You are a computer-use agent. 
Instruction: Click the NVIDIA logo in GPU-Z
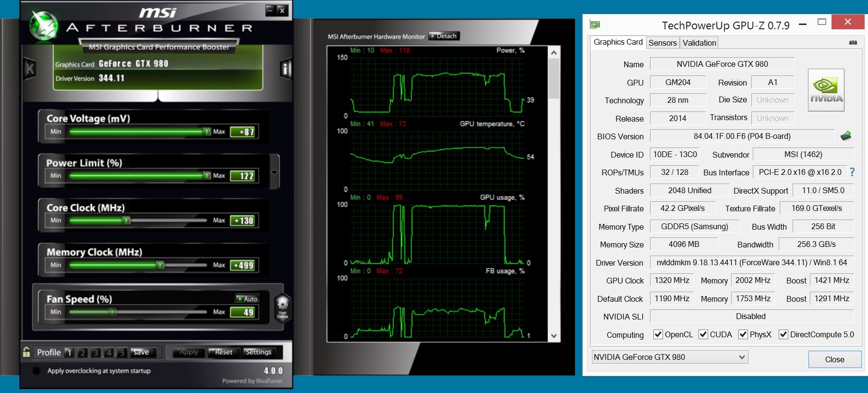(826, 90)
